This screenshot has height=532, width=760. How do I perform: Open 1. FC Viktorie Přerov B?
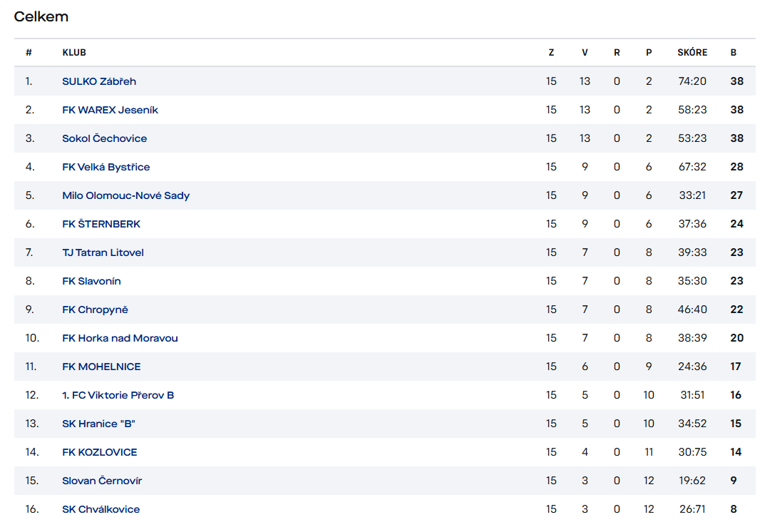118,395
